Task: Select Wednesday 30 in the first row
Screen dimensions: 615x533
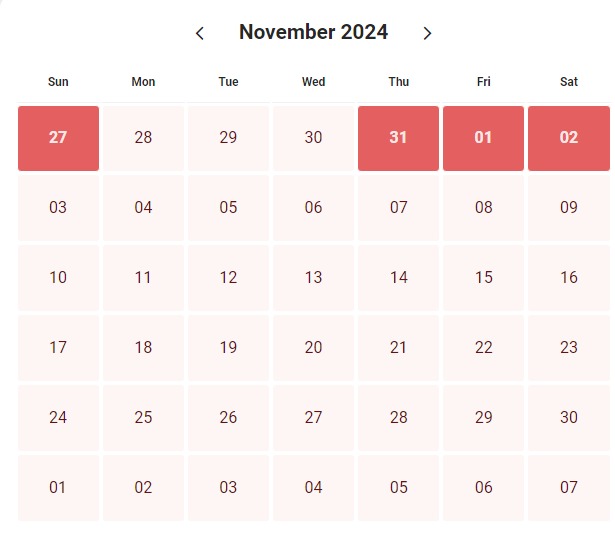Action: [313, 138]
